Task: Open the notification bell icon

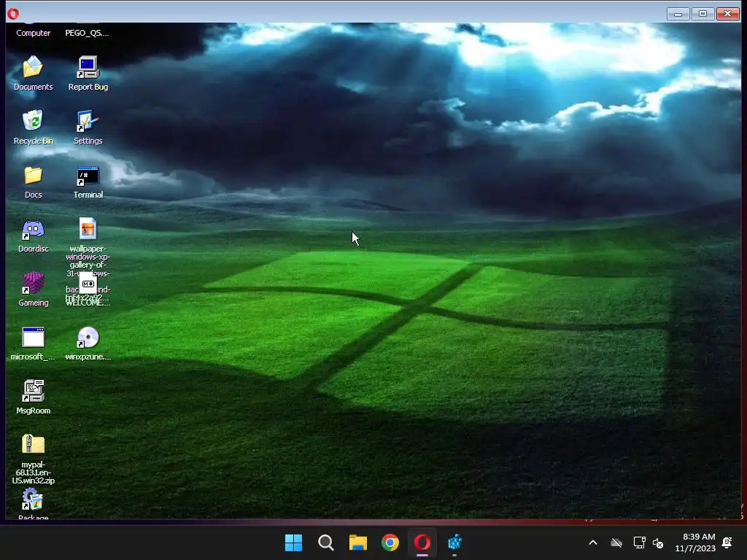Action: (727, 542)
